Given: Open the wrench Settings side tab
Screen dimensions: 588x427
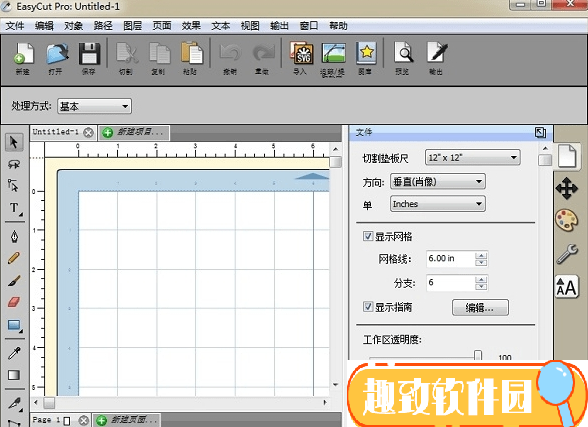Looking at the screenshot, I should click(x=567, y=254).
